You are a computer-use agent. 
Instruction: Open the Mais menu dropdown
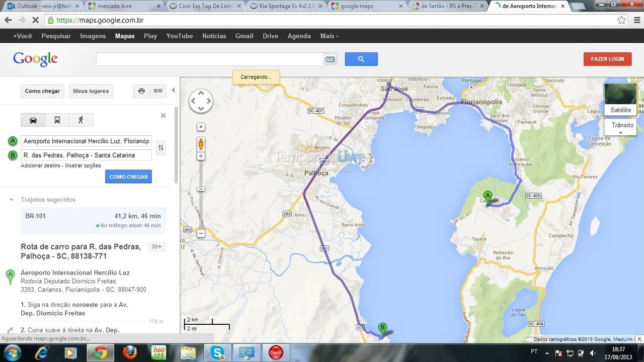point(330,36)
